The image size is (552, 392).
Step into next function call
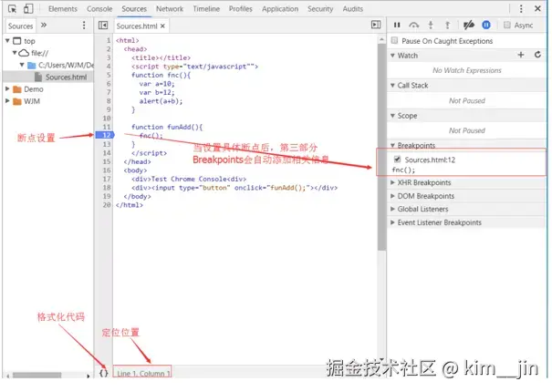point(431,25)
